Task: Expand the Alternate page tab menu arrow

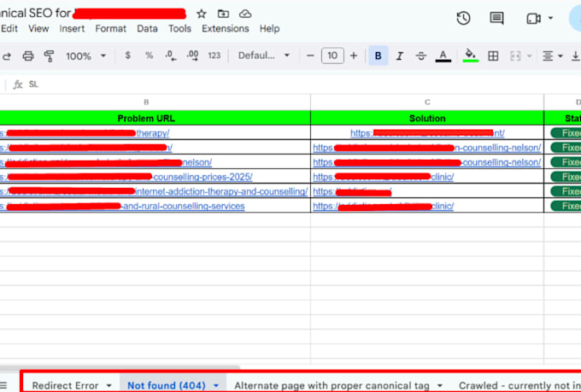Action: point(440,386)
